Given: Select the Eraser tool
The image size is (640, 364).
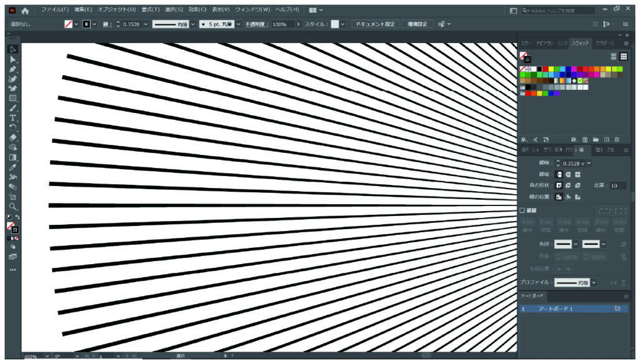Looking at the screenshot, I should coord(12,137).
